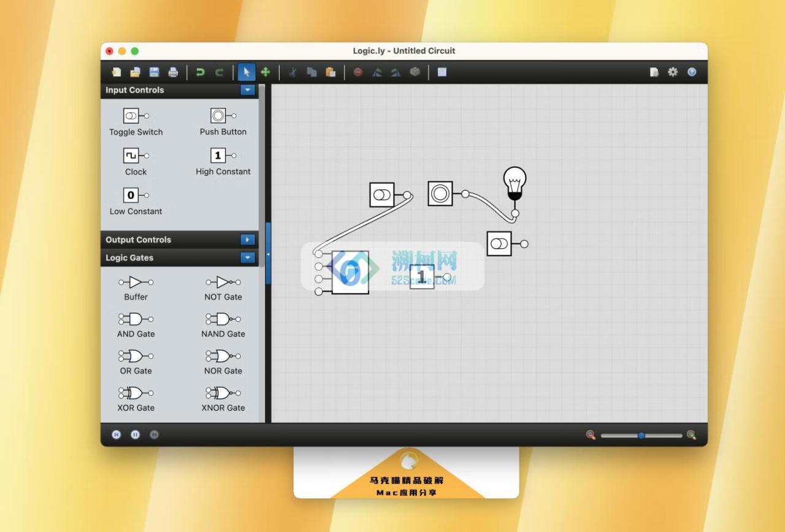The height and width of the screenshot is (532, 785).
Task: Click the 'Input Controls' header text
Action: [135, 90]
